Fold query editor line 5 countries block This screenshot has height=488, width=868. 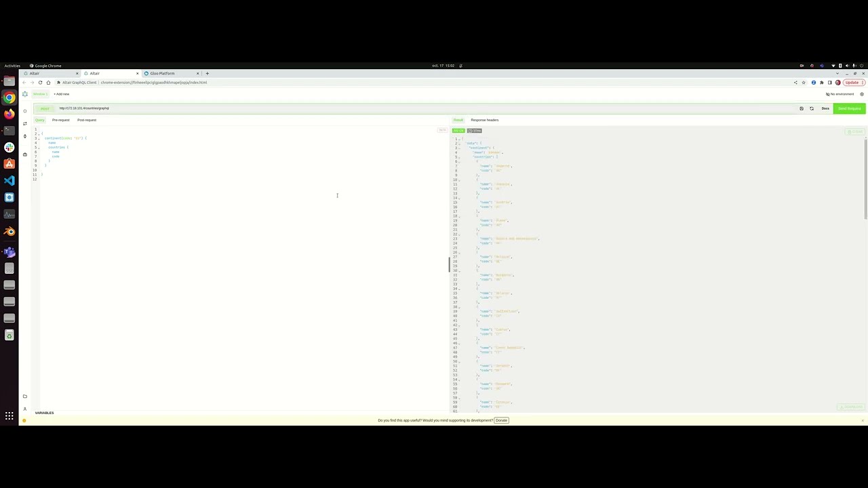pos(39,147)
